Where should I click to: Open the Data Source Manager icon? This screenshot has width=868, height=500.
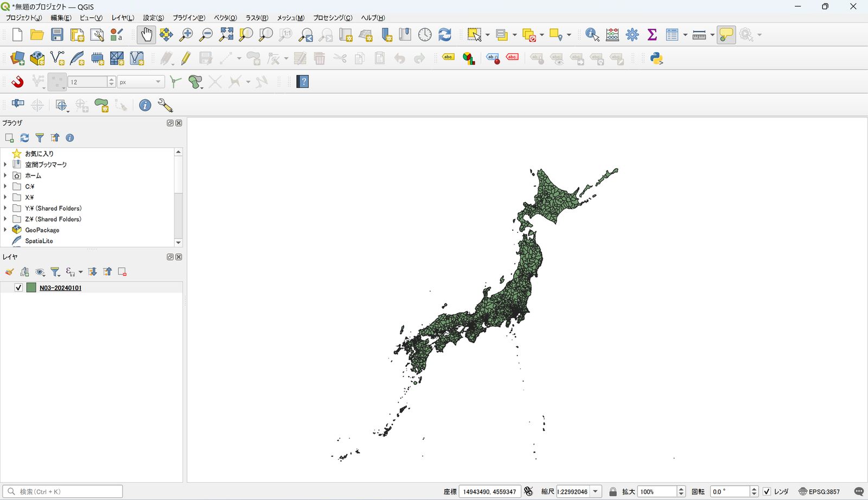(x=17, y=59)
